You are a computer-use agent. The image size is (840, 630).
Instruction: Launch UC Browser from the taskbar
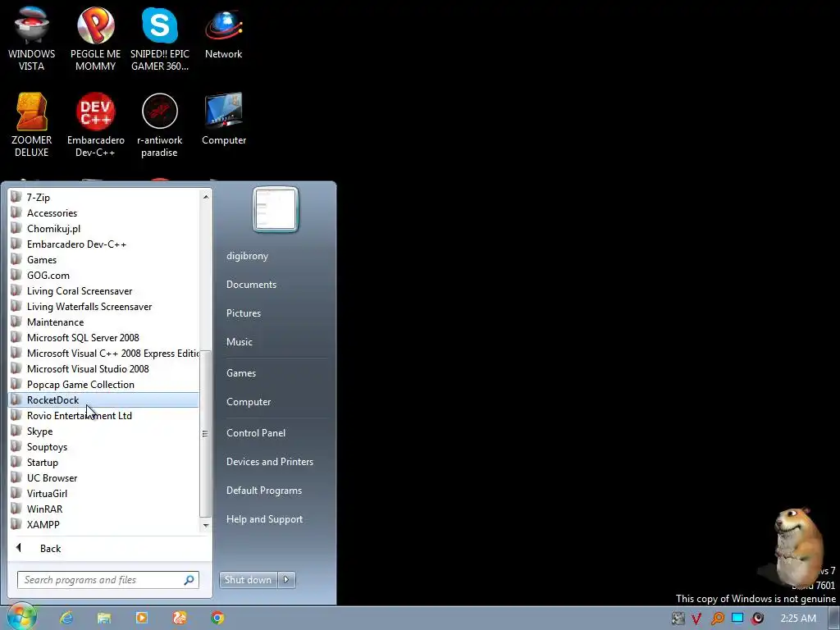pos(180,618)
